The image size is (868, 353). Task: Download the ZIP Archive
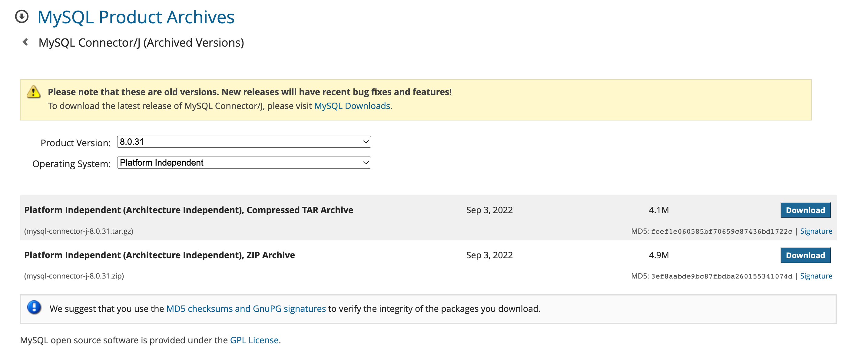click(x=805, y=255)
